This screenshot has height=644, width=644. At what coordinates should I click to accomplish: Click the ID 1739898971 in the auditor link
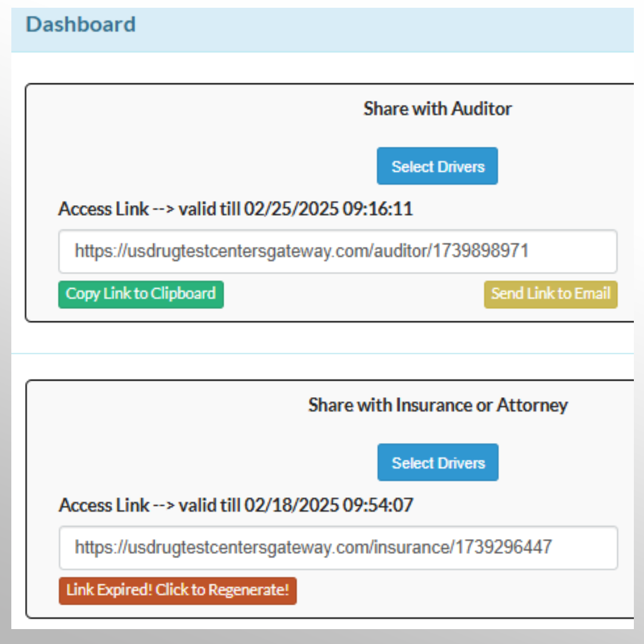pos(481,251)
